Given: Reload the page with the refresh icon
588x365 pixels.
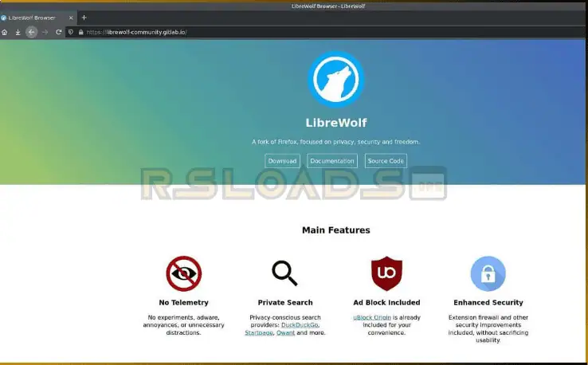Looking at the screenshot, I should tap(58, 32).
